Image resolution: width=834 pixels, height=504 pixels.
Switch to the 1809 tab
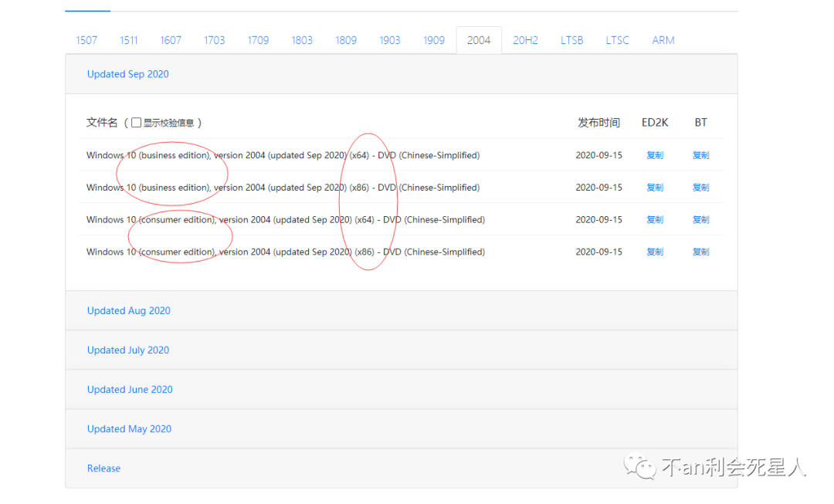(346, 40)
